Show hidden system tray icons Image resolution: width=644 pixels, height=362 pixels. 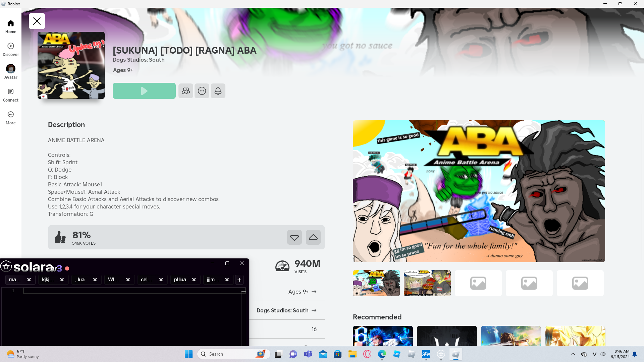[573, 354]
